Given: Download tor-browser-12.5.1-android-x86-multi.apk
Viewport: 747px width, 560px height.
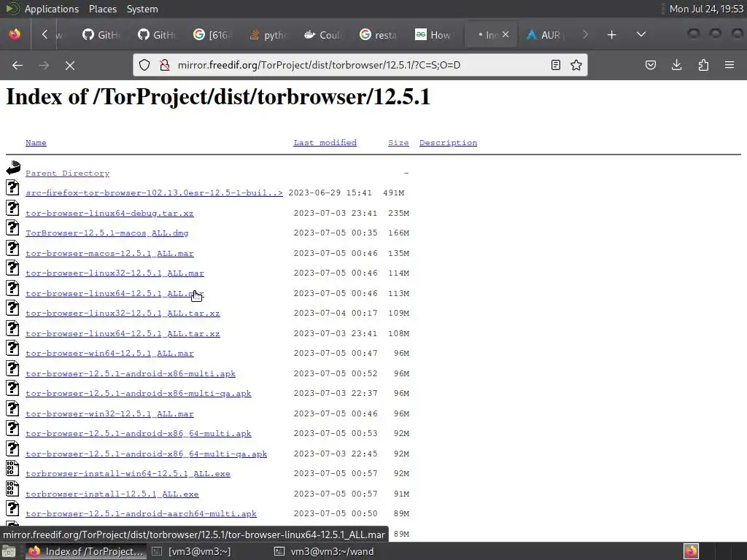Looking at the screenshot, I should pyautogui.click(x=131, y=374).
